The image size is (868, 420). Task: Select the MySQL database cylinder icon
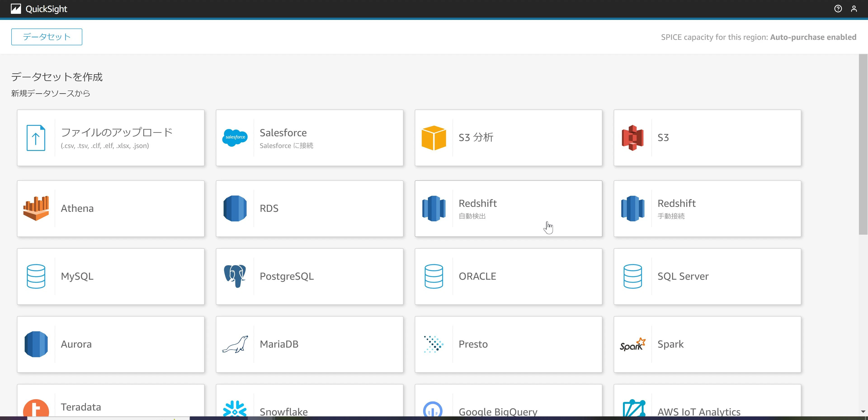[36, 276]
